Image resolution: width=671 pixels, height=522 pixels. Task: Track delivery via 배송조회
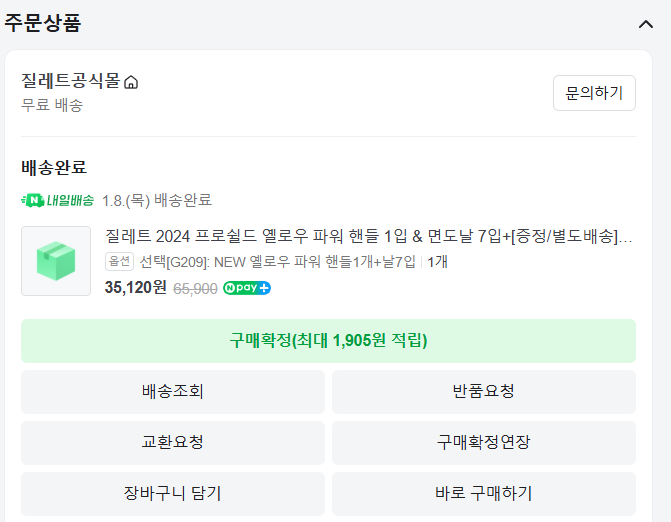173,392
